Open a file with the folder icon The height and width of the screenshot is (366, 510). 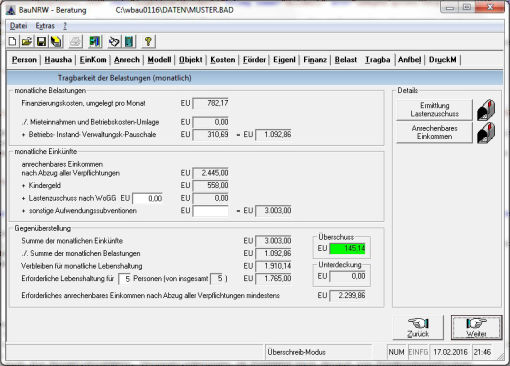(27, 42)
